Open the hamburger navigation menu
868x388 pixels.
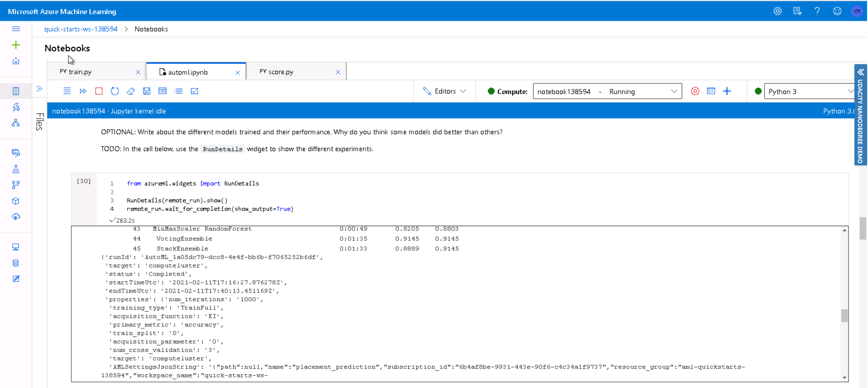tap(16, 29)
